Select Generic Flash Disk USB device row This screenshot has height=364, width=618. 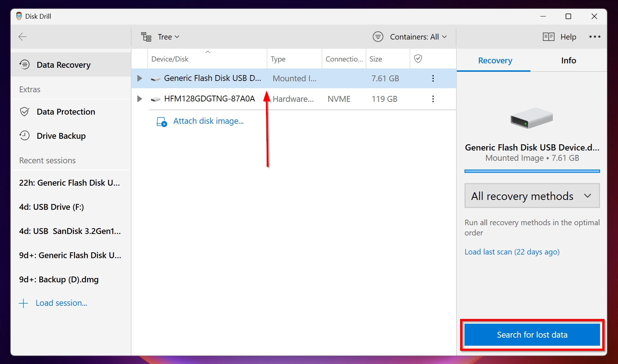(x=294, y=78)
